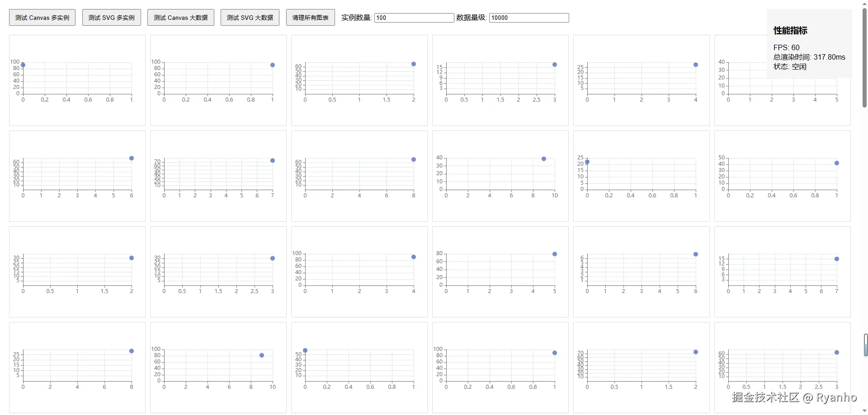This screenshot has width=868, height=415.
Task: Click data point in chart with x-axis to 1, y-axis to 25
Action: point(587,162)
